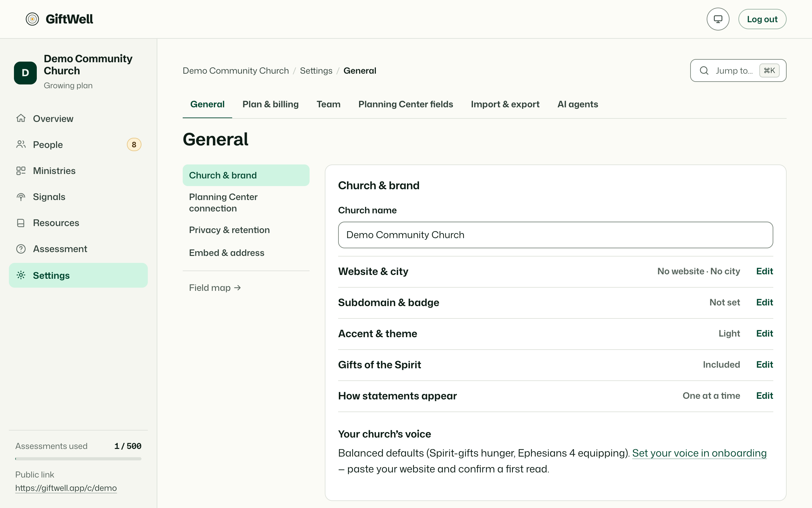The height and width of the screenshot is (508, 812).
Task: Click the Settings gear icon
Action: click(21, 275)
